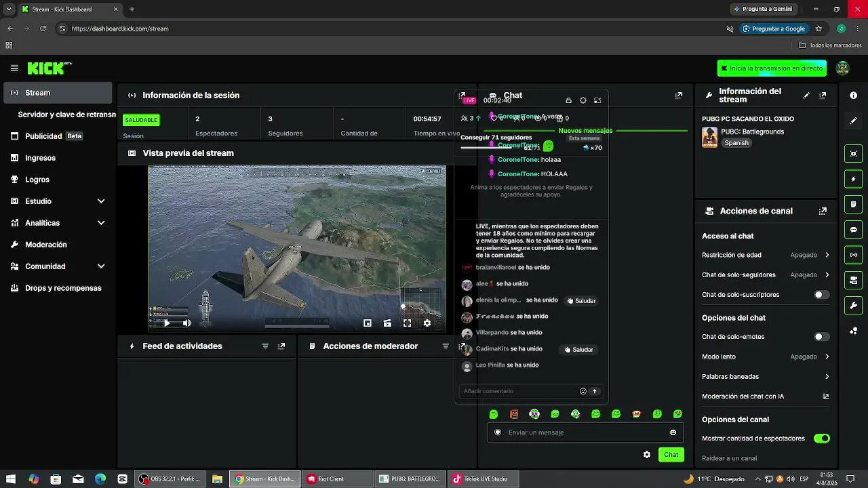
Task: Toggle channel actions widget in right sidebar
Action: tap(853, 280)
